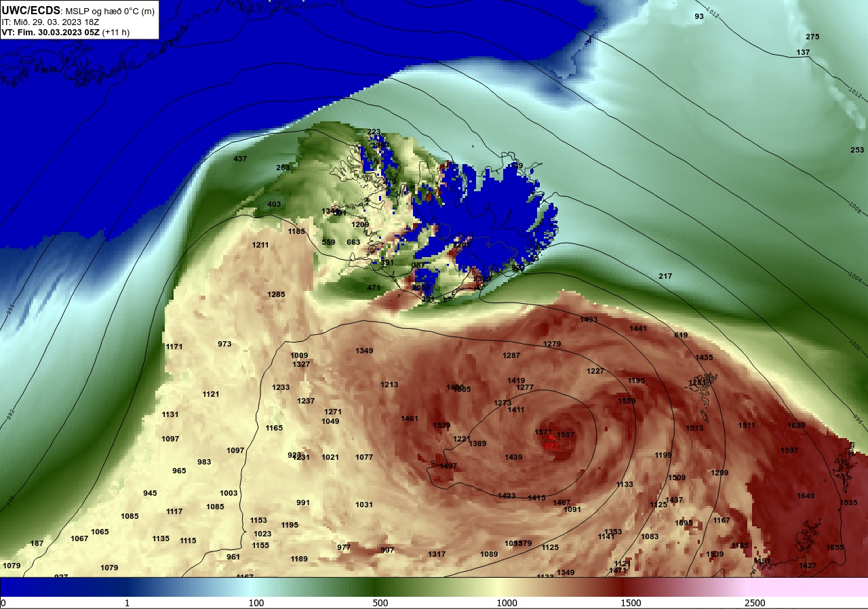Image resolution: width=868 pixels, height=609 pixels.
Task: Click the 100 label on the color scale
Action: click(x=256, y=603)
